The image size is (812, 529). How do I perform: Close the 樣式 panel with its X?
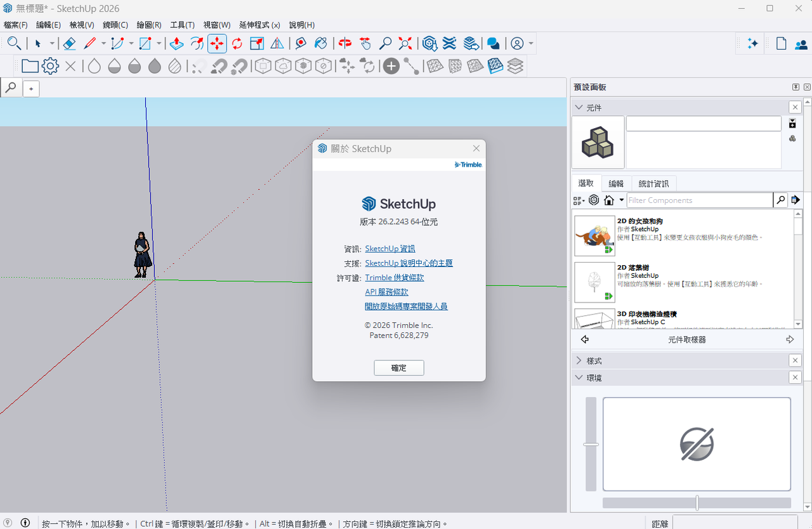795,360
